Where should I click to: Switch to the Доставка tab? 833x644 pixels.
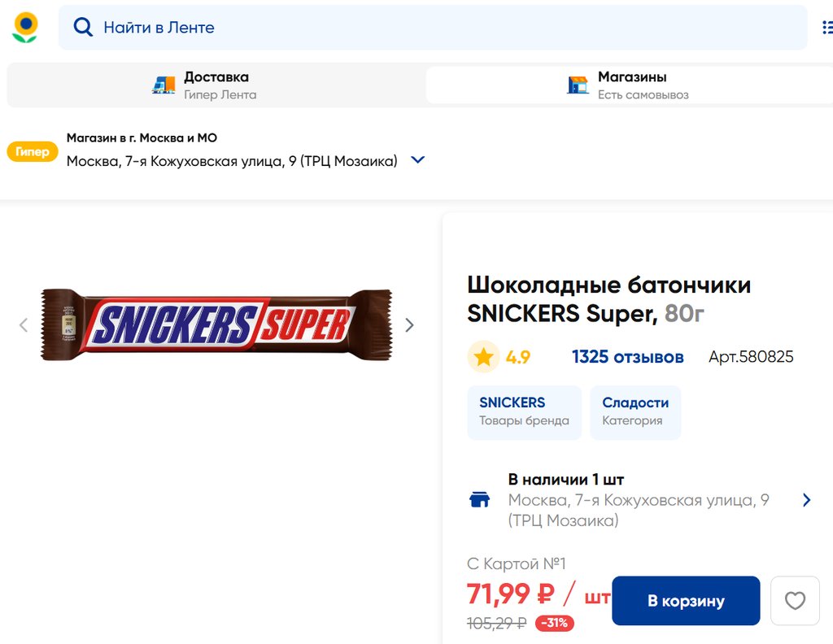(216, 85)
